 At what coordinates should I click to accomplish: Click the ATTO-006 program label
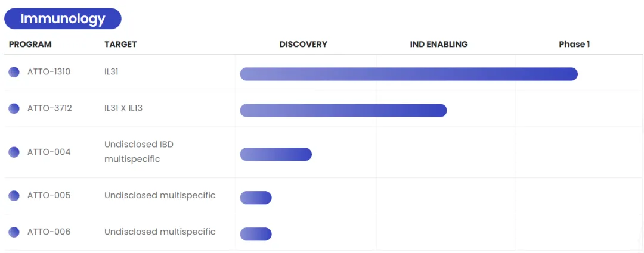click(x=49, y=232)
